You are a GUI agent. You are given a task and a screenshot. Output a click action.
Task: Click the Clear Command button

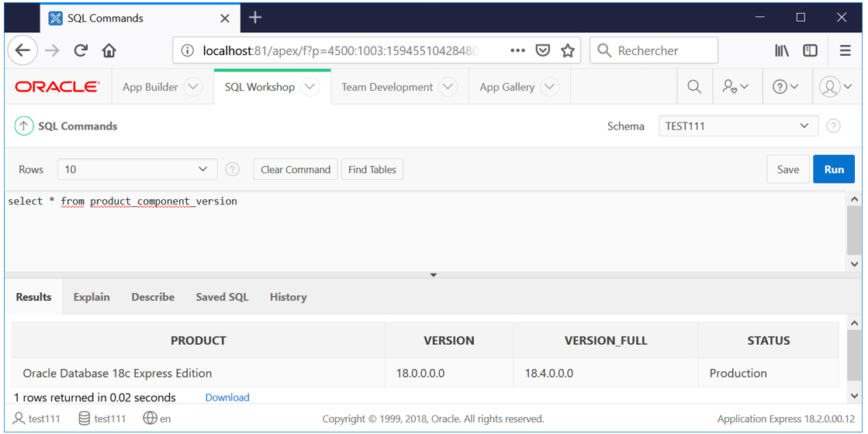[296, 169]
